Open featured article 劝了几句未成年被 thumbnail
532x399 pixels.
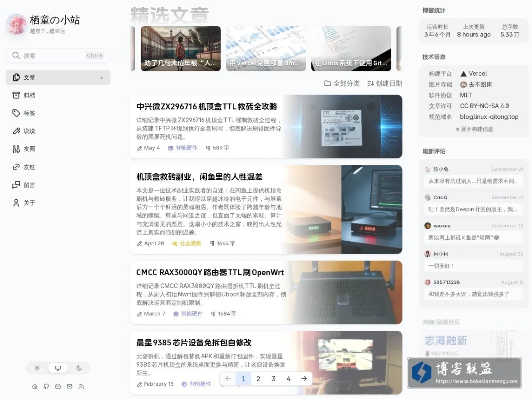click(x=181, y=49)
